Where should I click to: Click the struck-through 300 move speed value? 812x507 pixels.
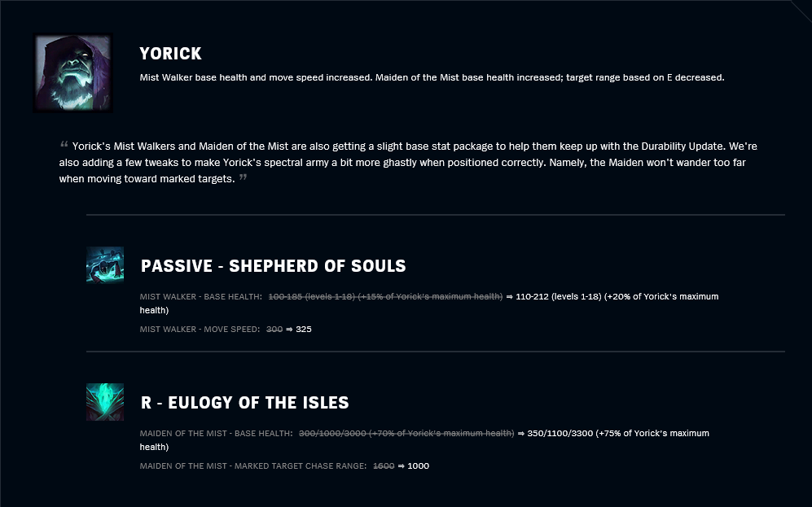tap(274, 329)
